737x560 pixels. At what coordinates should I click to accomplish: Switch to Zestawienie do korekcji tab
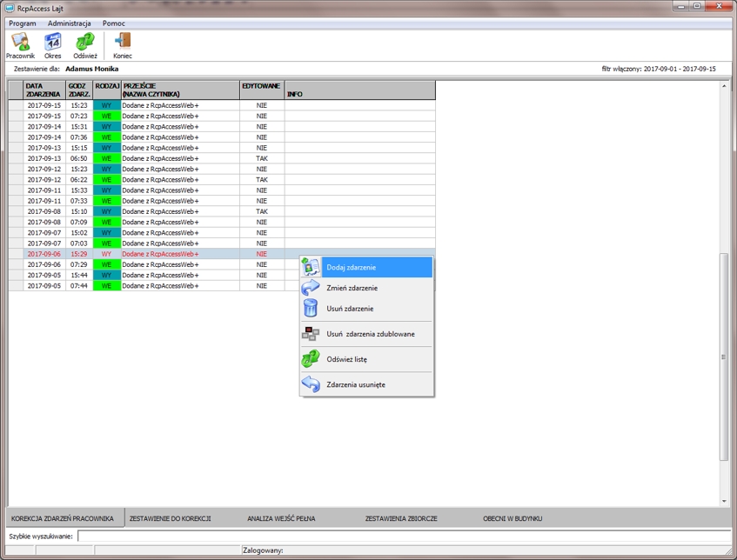(171, 518)
